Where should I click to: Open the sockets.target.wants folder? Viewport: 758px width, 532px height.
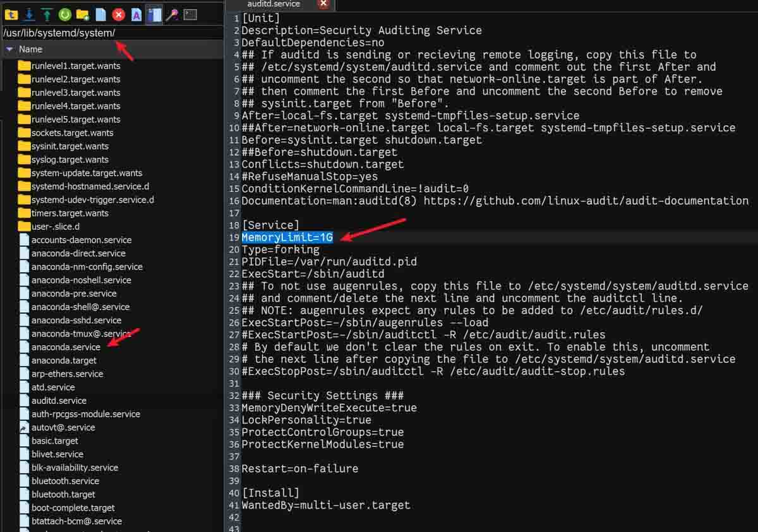click(66, 133)
